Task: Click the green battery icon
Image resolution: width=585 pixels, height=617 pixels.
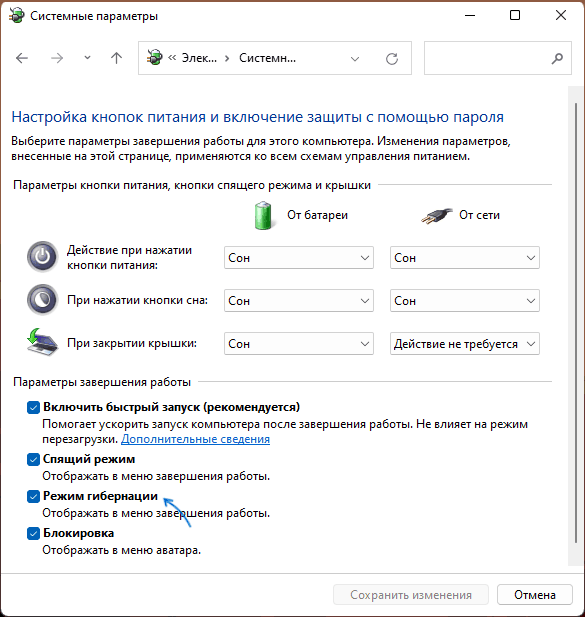Action: [x=263, y=215]
